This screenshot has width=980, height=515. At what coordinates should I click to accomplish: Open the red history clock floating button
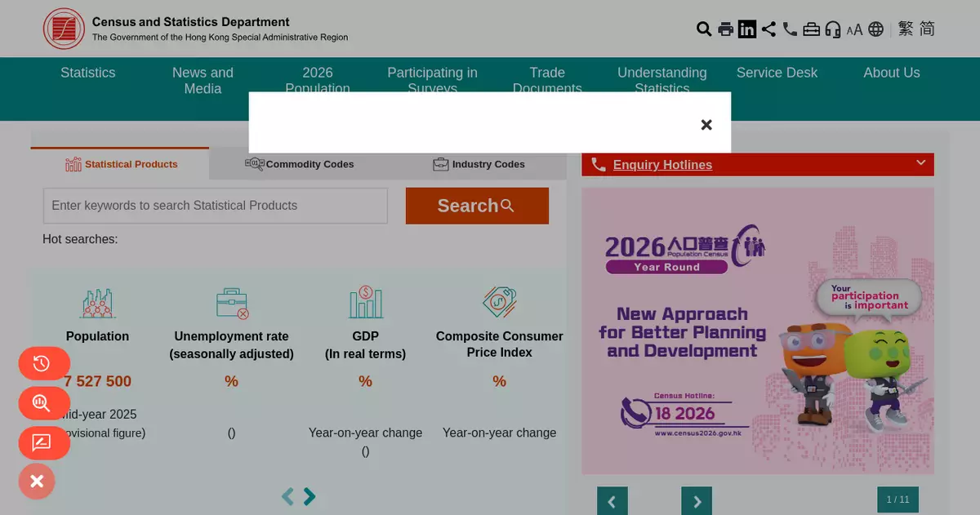[43, 363]
